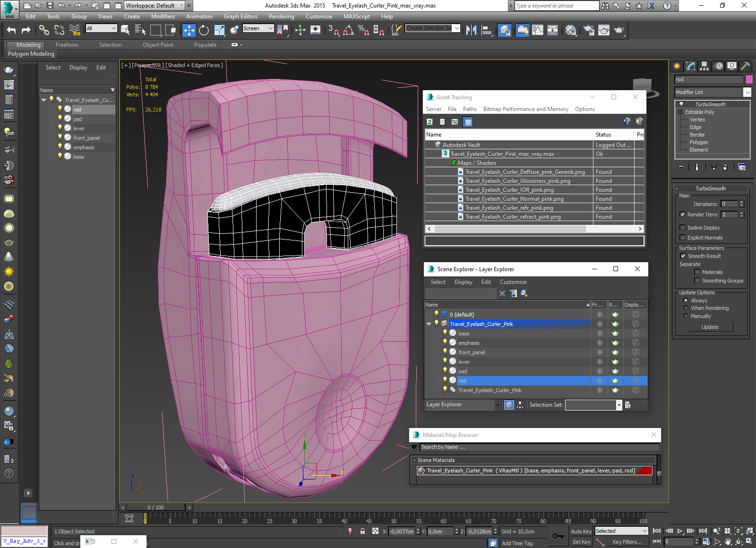This screenshot has width=756, height=548.
Task: Open the Modify command panel tab
Action: point(691,66)
